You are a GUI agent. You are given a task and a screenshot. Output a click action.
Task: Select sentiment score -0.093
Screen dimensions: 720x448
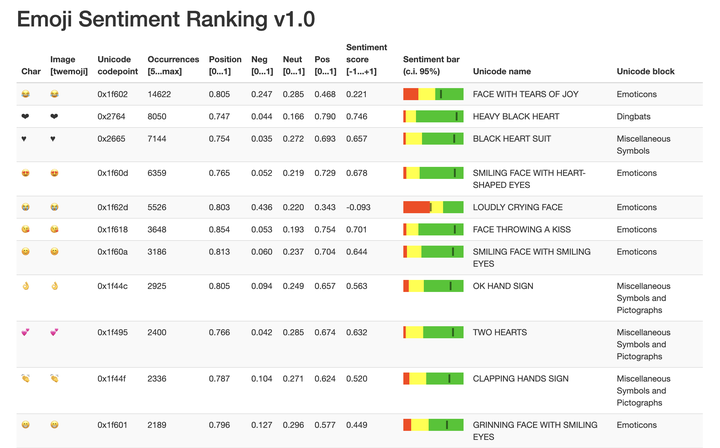(358, 207)
